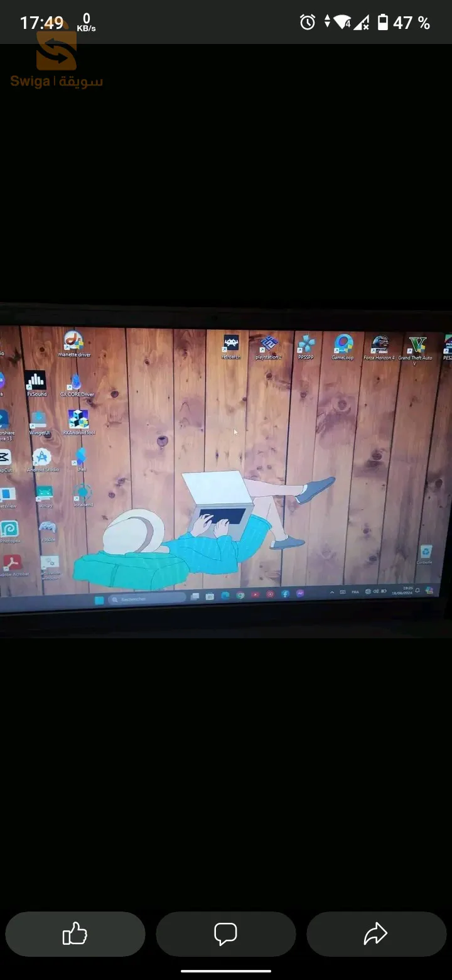
Task: Open Facebook from the taskbar
Action: click(285, 594)
